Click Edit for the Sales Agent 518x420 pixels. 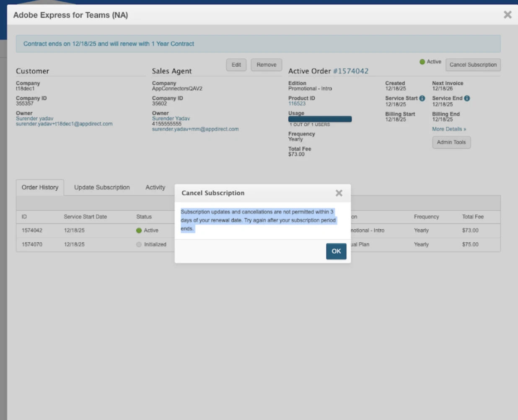[236, 65]
